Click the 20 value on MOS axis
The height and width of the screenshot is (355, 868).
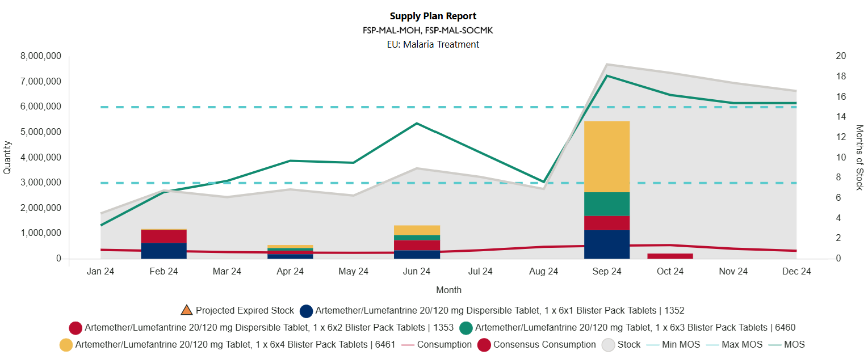(841, 56)
